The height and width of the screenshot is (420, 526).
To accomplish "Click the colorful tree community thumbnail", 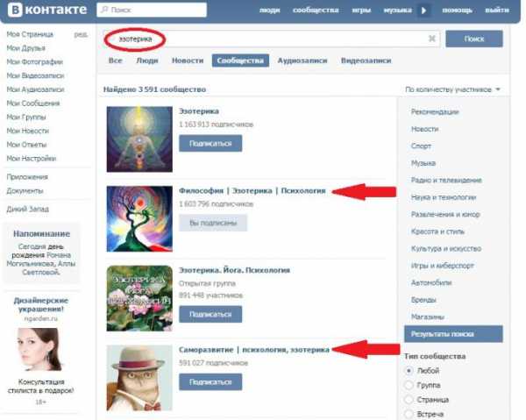I will point(139,218).
